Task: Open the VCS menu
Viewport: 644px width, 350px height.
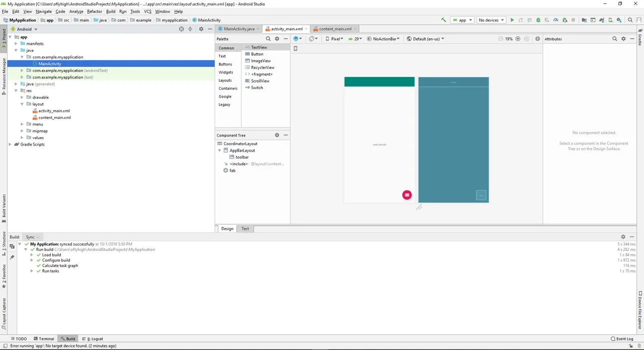Action: [x=147, y=11]
